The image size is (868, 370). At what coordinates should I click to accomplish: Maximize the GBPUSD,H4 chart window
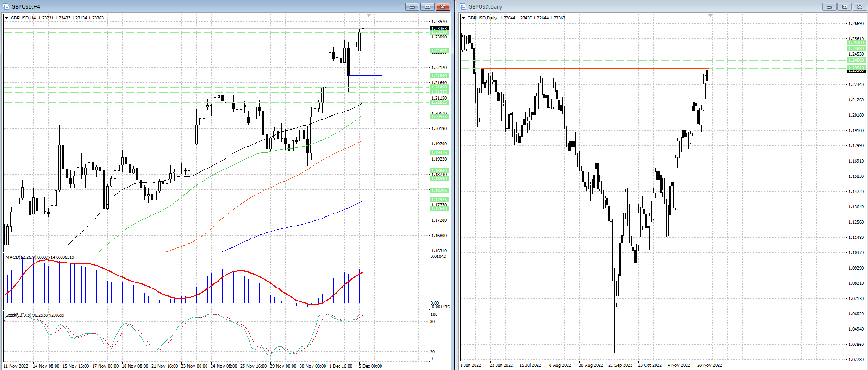(x=427, y=6)
